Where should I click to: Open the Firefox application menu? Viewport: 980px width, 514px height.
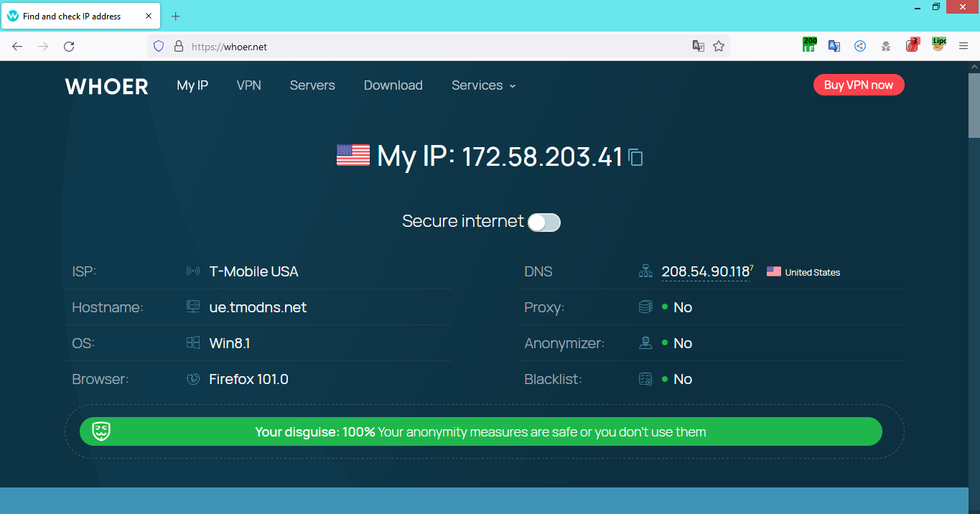(x=963, y=46)
